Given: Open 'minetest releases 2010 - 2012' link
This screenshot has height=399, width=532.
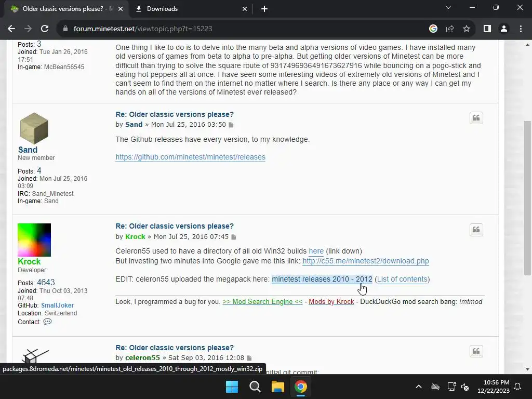Looking at the screenshot, I should [x=322, y=279].
